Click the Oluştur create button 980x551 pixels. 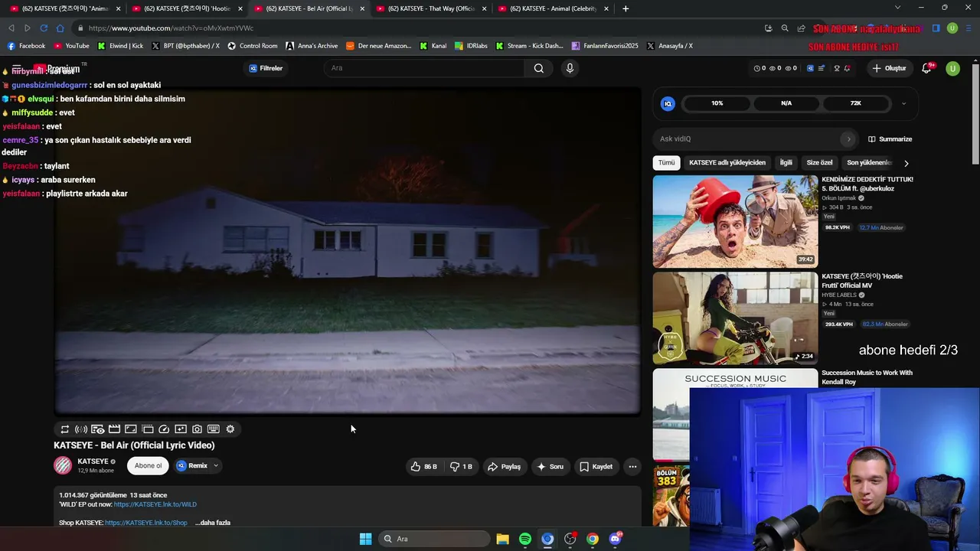pos(889,68)
